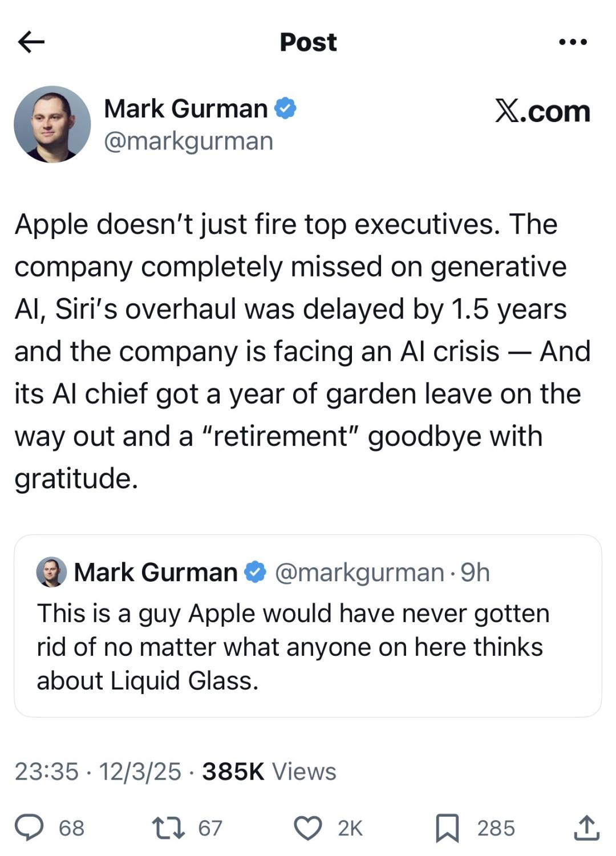
Task: Open @markgurman handle in quoted post
Action: point(359,572)
